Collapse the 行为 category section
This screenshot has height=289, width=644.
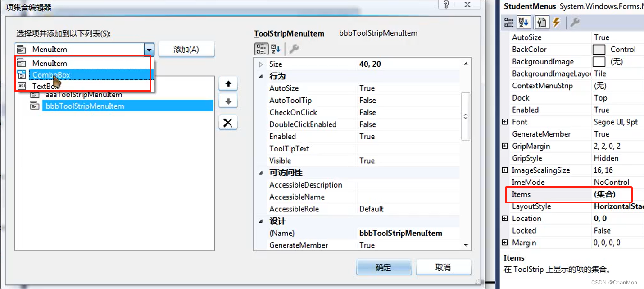(260, 76)
